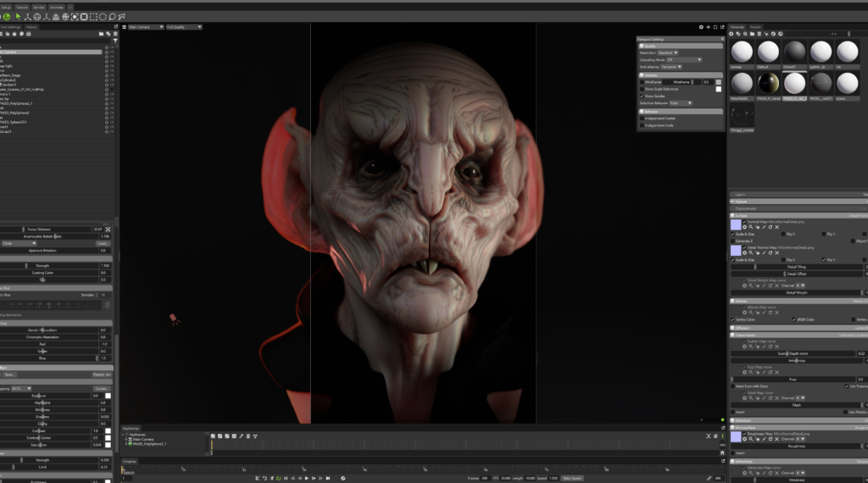Switch to the Texture tab
This screenshot has width=868, height=483.
click(21, 7)
